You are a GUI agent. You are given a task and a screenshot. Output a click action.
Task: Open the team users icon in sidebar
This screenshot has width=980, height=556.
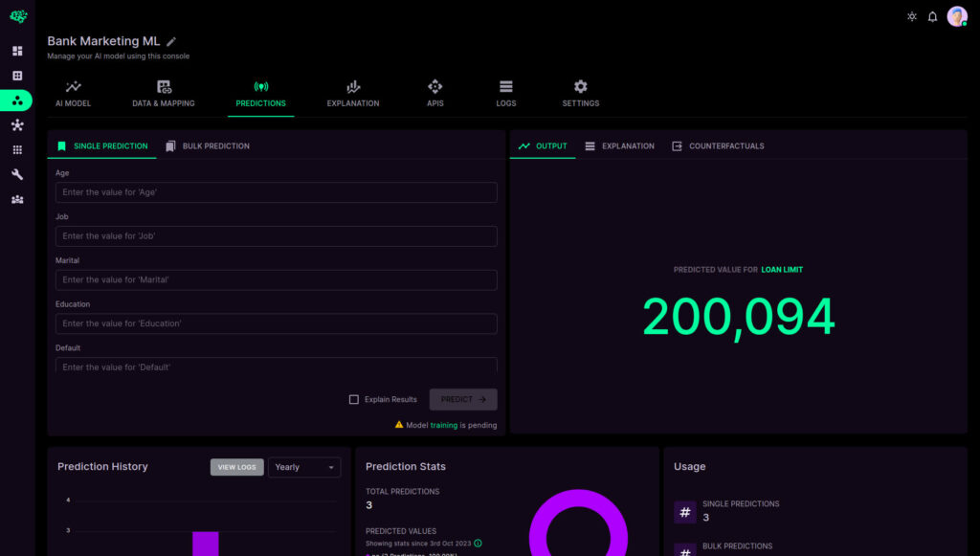click(x=17, y=199)
